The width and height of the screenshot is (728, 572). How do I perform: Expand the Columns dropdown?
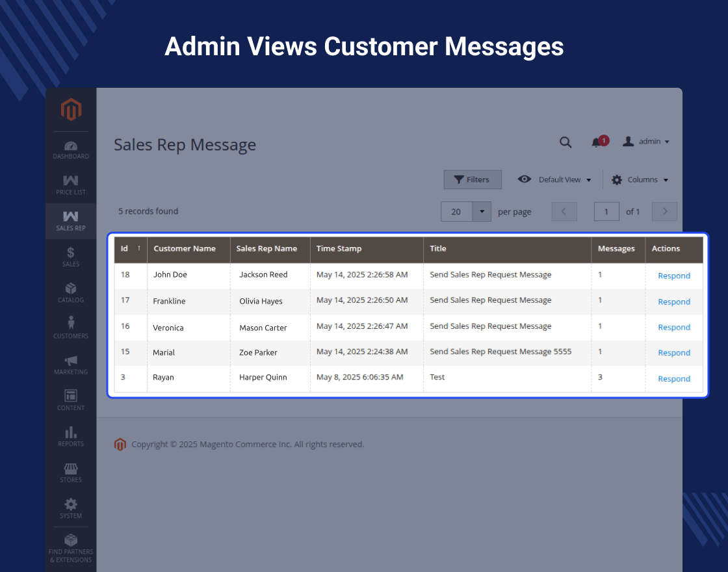[640, 180]
